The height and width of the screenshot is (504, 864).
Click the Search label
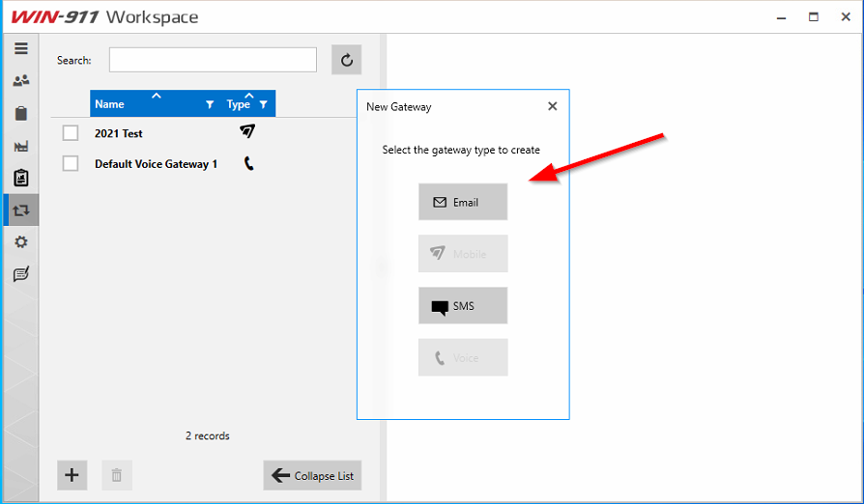(x=73, y=60)
